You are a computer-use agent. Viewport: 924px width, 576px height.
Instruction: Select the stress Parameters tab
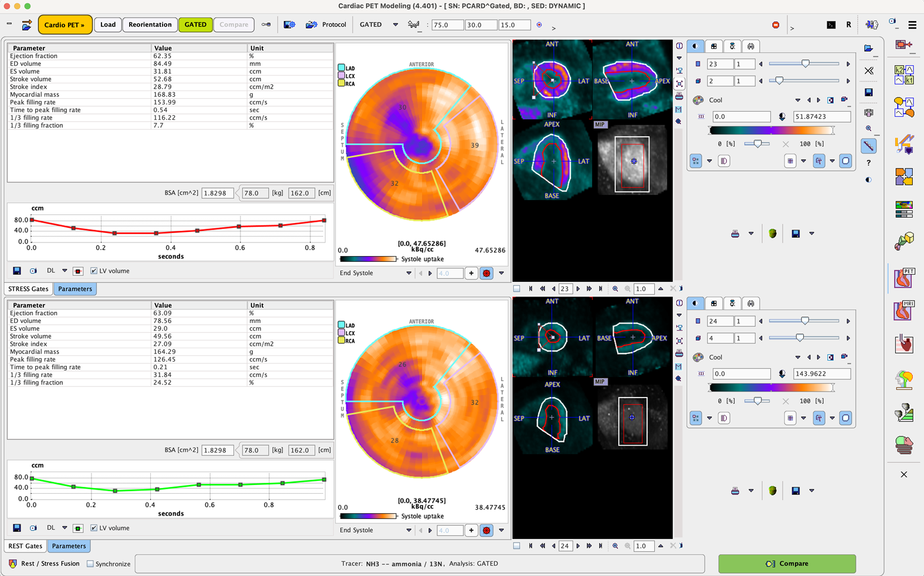coord(75,289)
